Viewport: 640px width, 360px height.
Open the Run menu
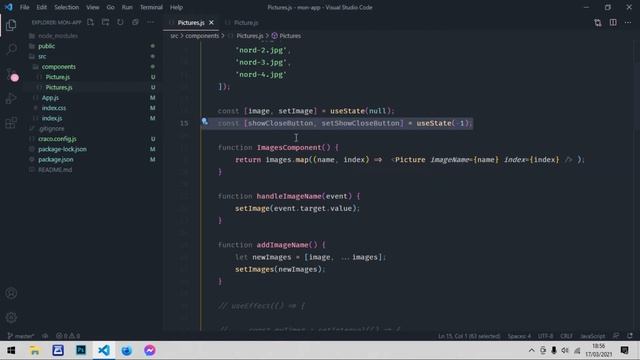[127, 7]
